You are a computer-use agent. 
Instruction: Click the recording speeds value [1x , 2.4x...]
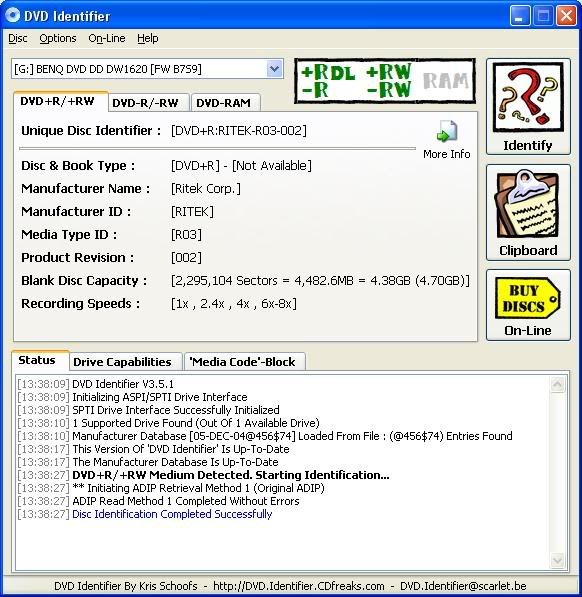coord(234,303)
